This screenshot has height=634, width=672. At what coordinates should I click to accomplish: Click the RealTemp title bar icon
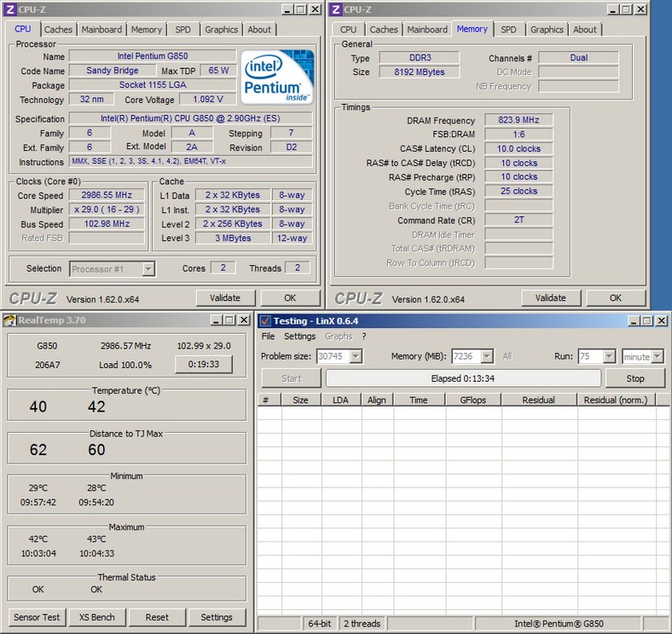tap(9, 320)
